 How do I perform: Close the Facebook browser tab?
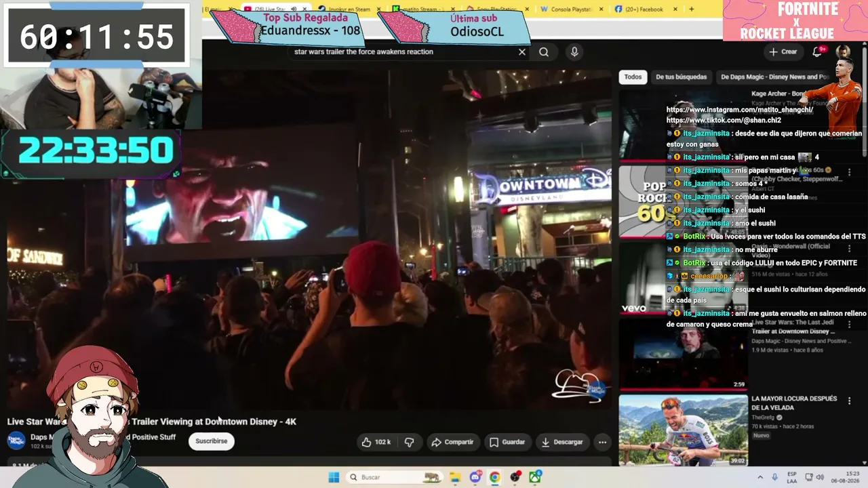(675, 9)
